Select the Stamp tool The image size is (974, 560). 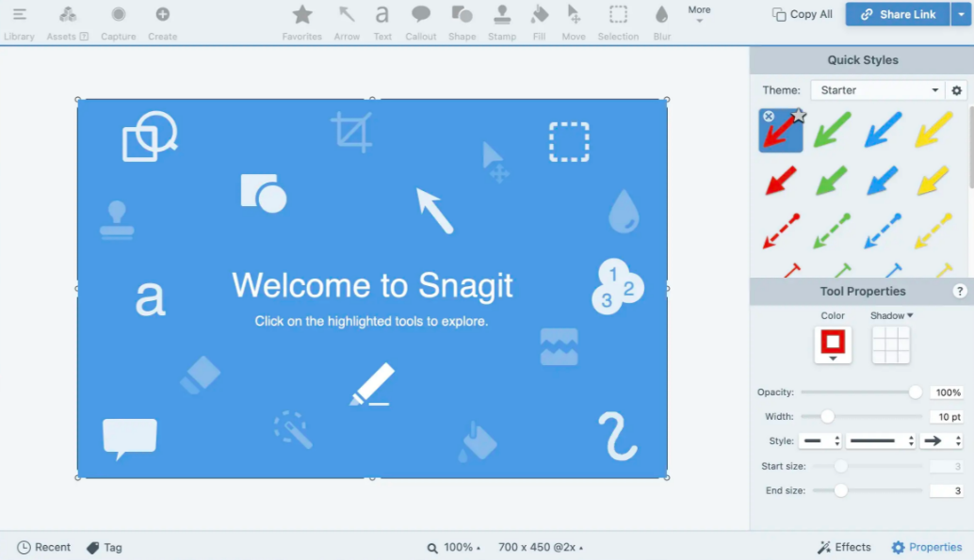502,23
